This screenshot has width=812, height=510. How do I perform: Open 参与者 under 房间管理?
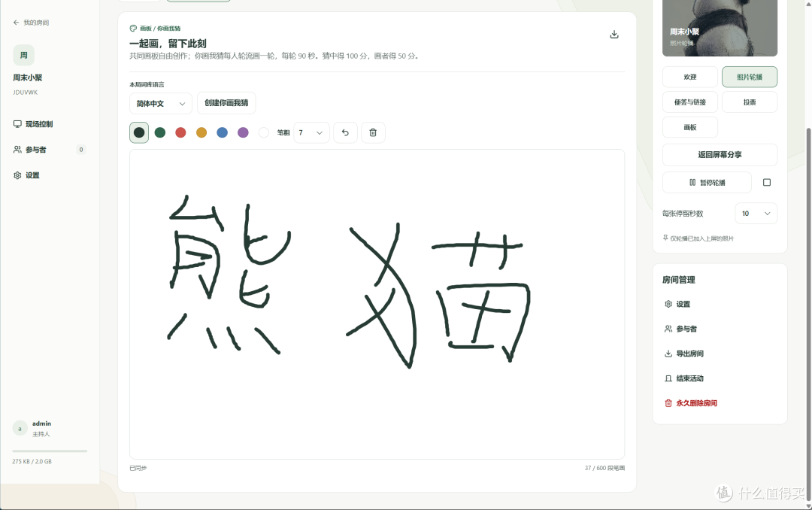click(x=686, y=329)
